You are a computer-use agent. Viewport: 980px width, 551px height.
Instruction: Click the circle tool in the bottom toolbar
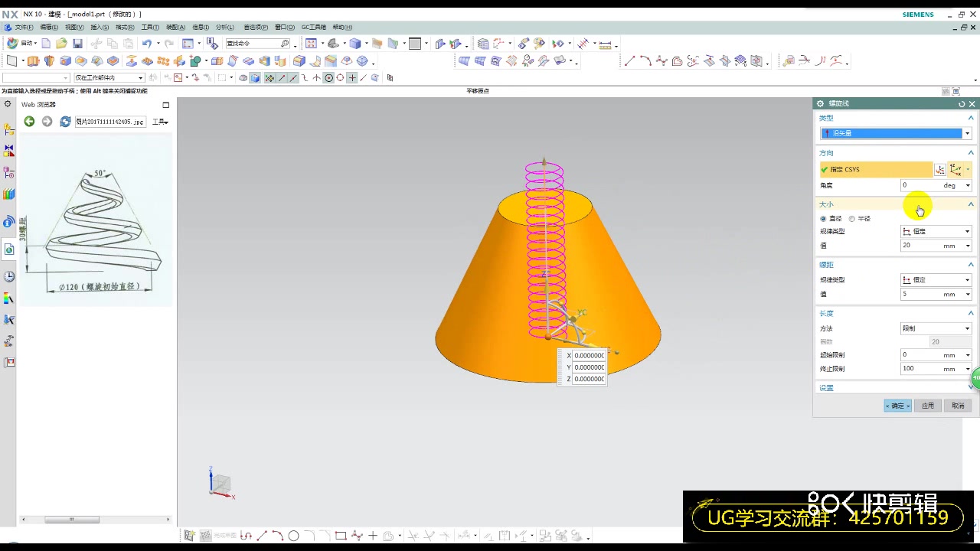tap(293, 536)
